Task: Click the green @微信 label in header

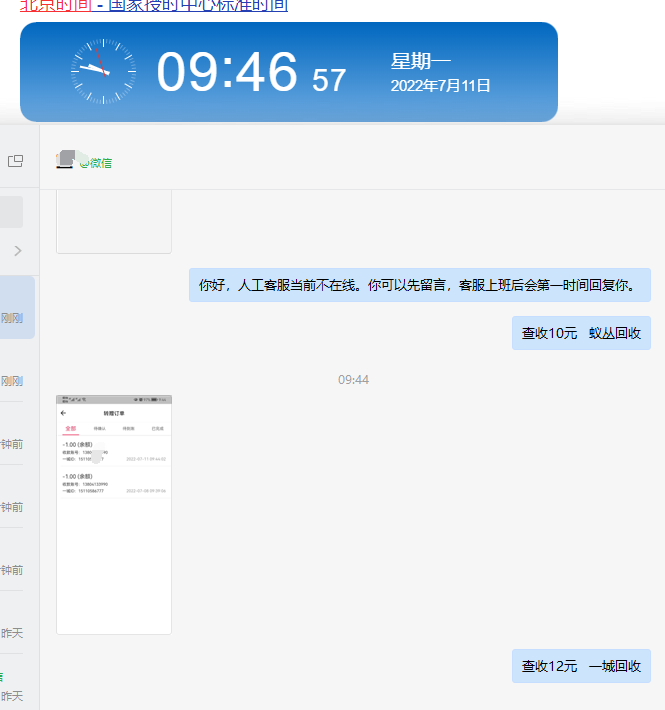Action: click(x=98, y=162)
